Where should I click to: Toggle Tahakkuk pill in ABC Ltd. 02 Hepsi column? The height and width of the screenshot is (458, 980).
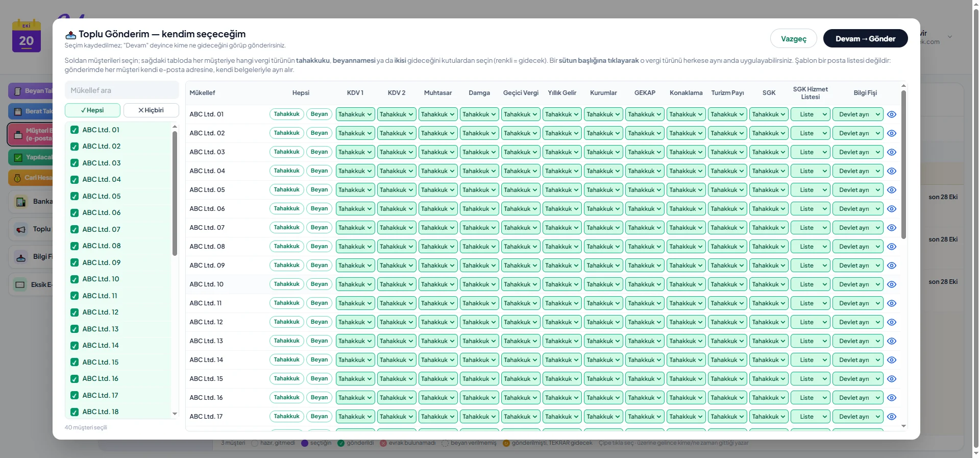coord(286,133)
